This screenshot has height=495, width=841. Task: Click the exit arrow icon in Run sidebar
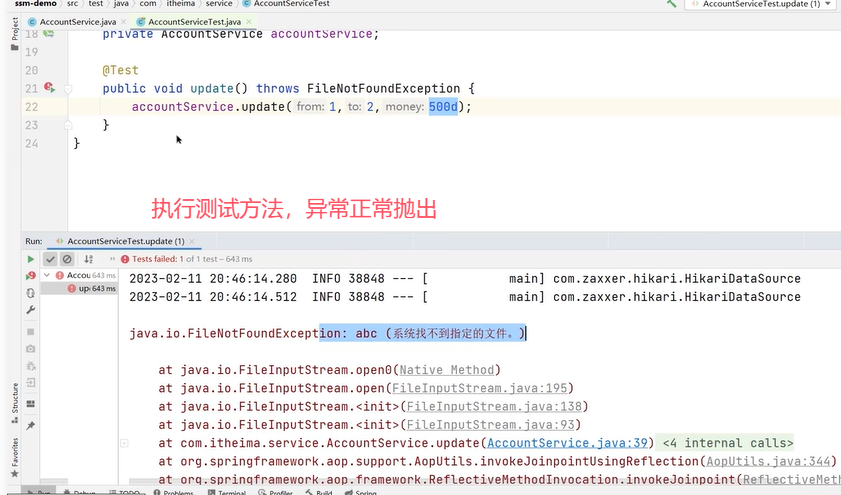pyautogui.click(x=31, y=383)
